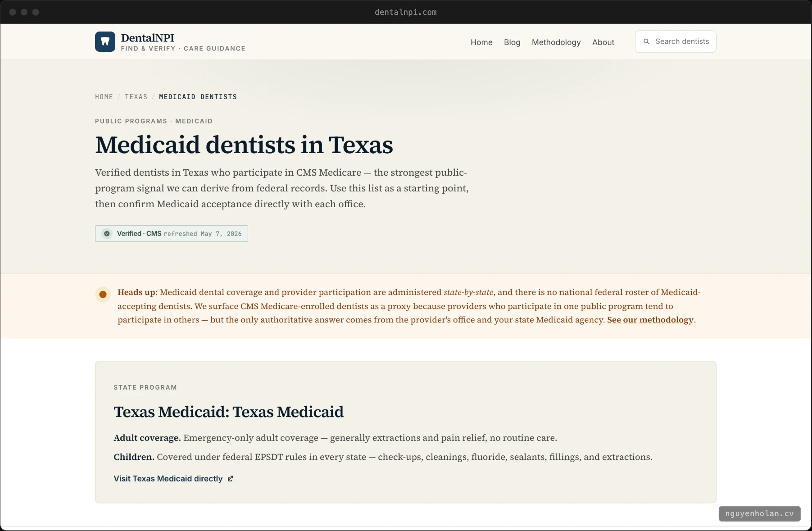Follow the See our methodology link
812x531 pixels.
(x=650, y=320)
